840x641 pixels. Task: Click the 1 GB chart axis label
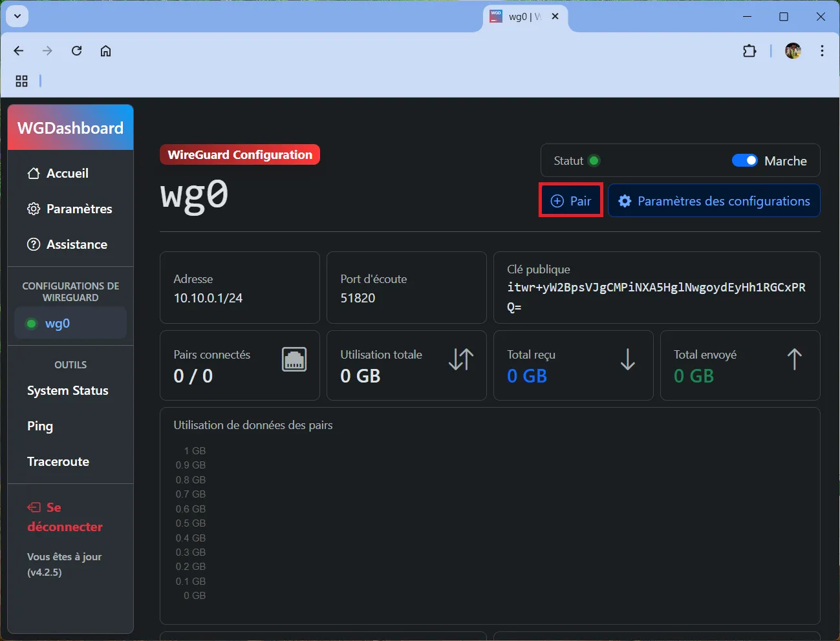coord(195,450)
